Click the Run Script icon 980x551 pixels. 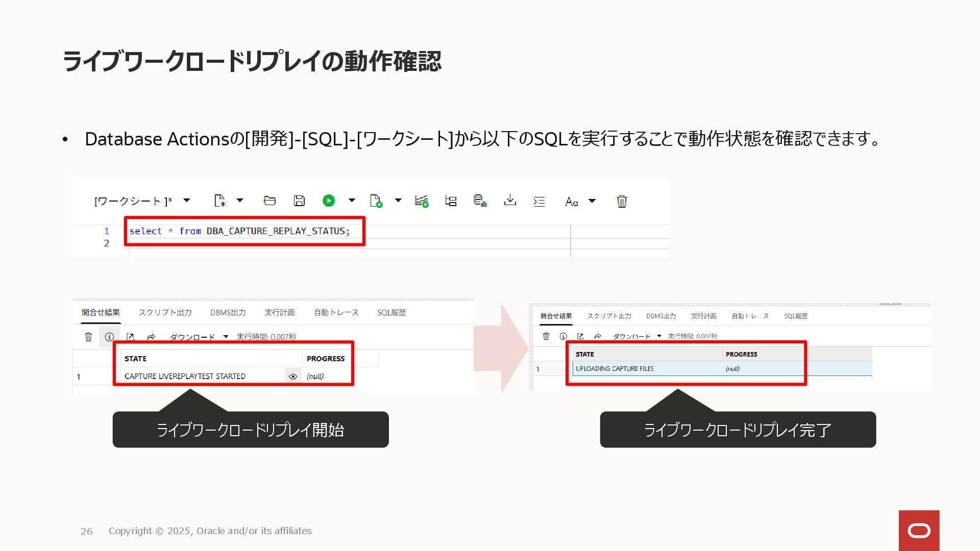[x=376, y=201]
